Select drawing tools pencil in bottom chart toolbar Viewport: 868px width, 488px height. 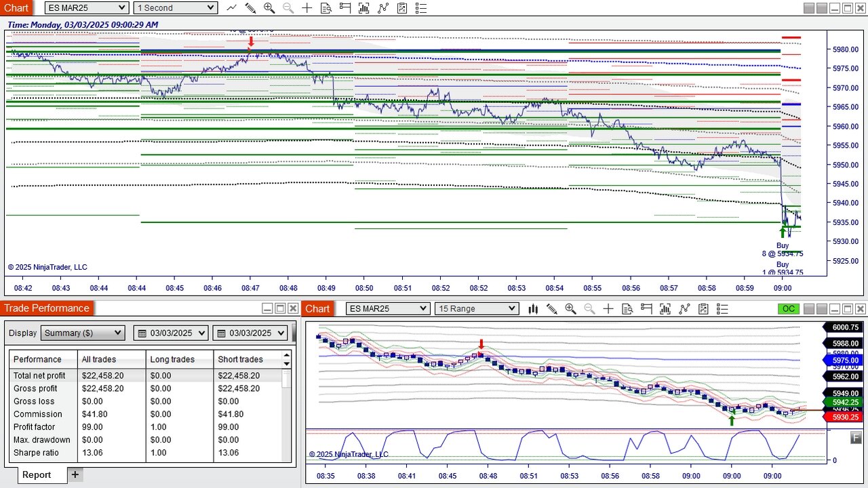[552, 309]
